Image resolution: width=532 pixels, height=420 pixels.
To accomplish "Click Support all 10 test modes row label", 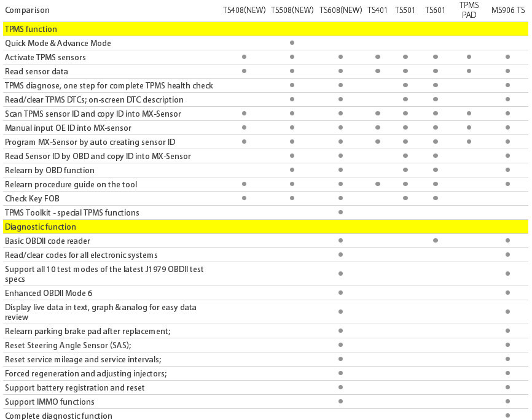I will point(104,274).
